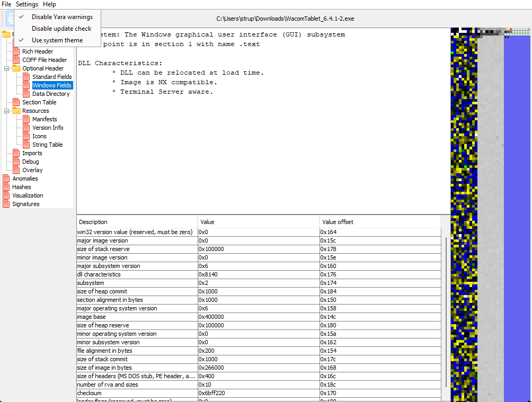Click the COFF File Header page icon
Viewport: 532px width, 402px height.
(x=16, y=60)
